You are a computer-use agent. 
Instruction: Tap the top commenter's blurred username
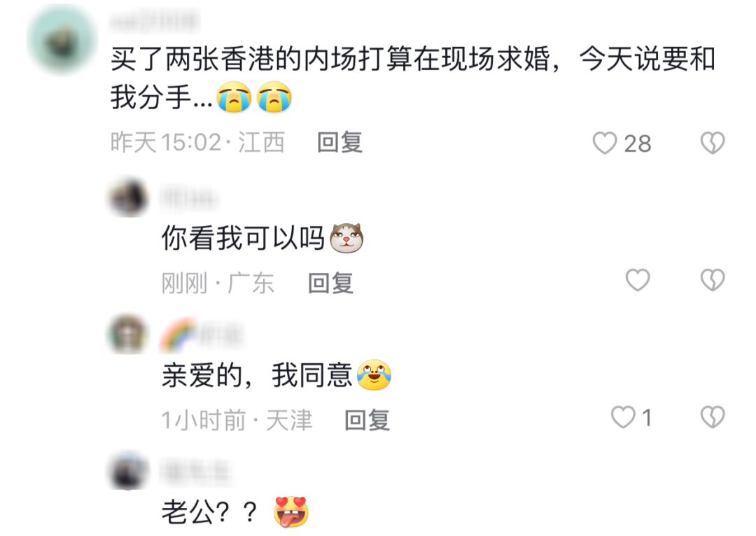tap(154, 22)
